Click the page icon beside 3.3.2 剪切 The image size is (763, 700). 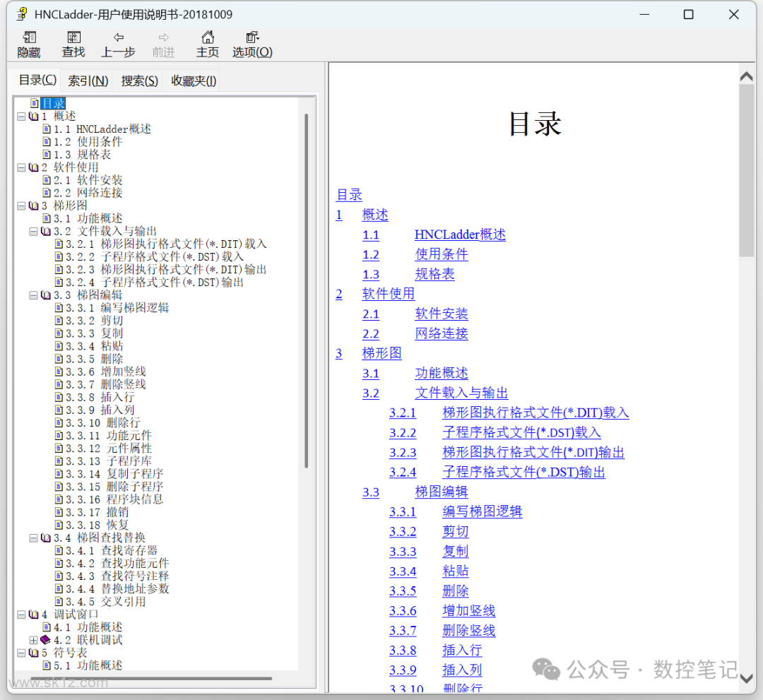coord(59,321)
